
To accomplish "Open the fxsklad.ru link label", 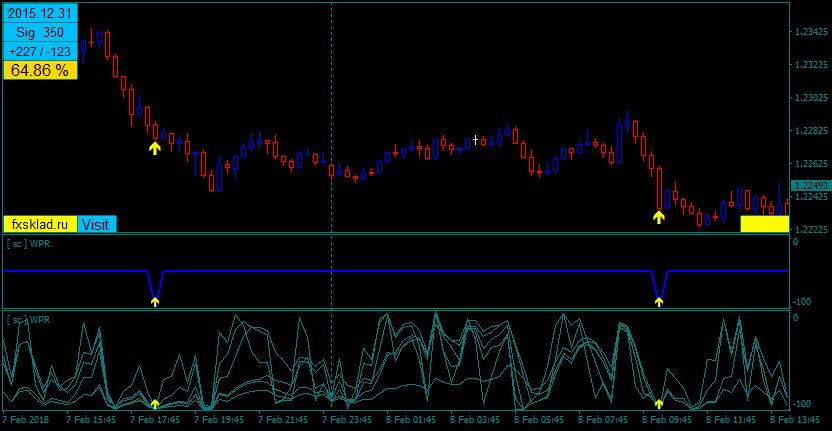I will (40, 224).
